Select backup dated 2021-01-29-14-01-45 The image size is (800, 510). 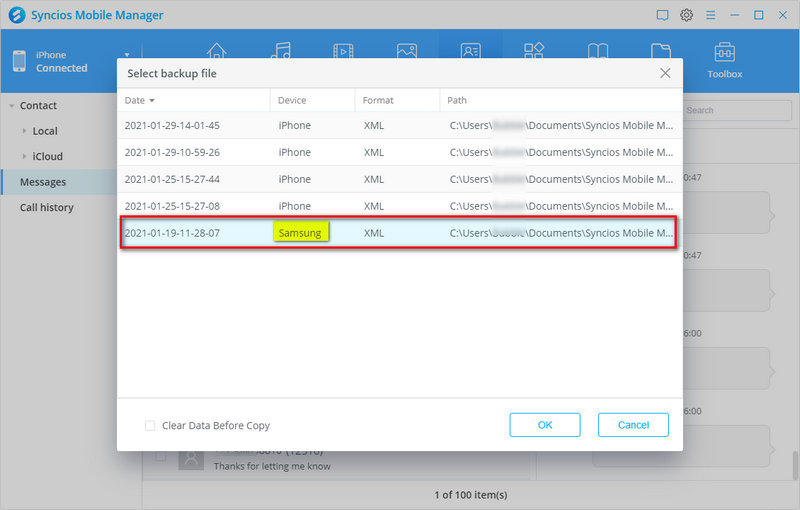[x=400, y=125]
